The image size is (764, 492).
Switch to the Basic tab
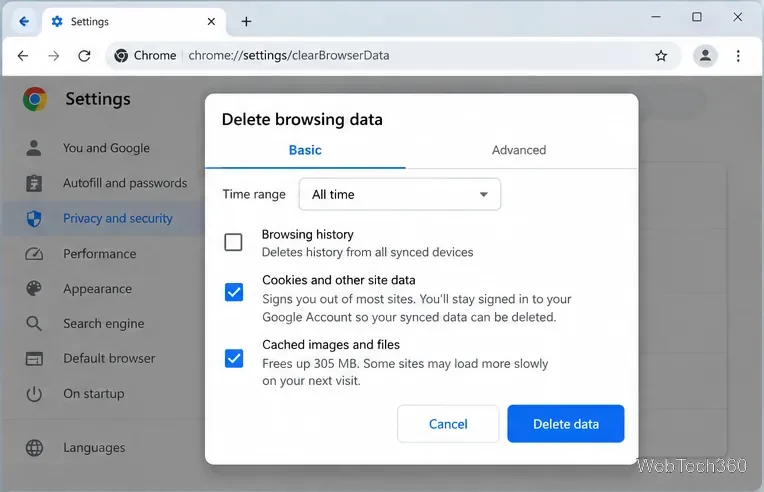coord(305,150)
